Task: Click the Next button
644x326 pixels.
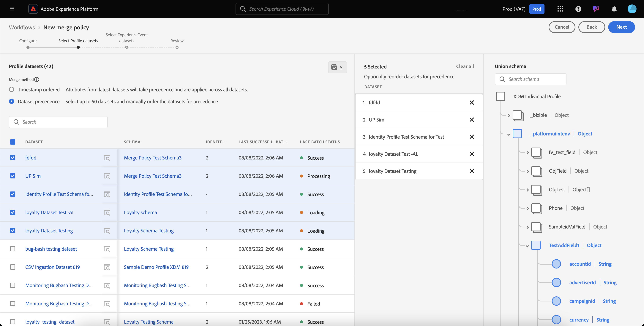Action: [x=621, y=27]
